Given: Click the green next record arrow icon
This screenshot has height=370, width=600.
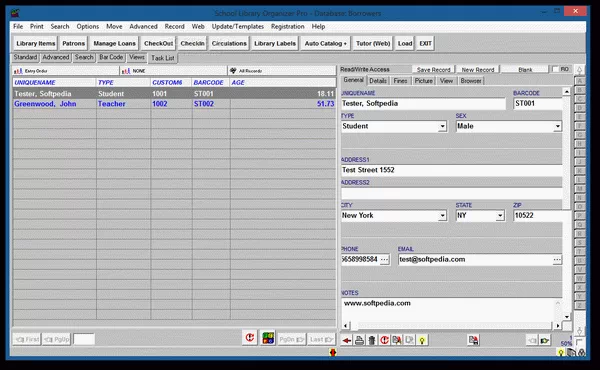Looking at the screenshot, I should 545,340.
